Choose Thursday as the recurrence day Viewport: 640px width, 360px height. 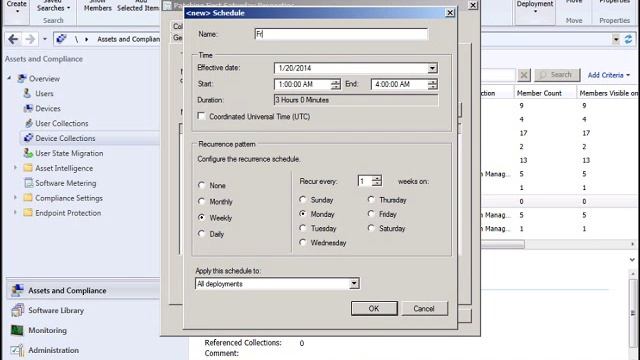(371, 200)
